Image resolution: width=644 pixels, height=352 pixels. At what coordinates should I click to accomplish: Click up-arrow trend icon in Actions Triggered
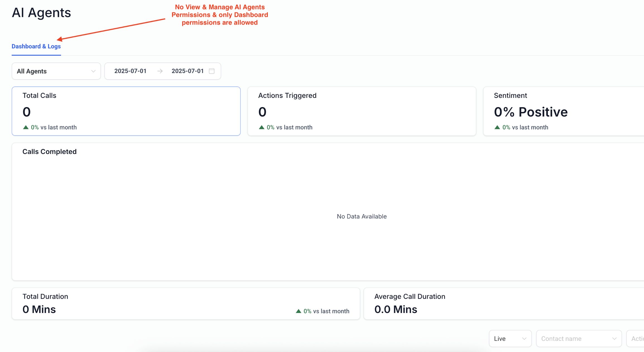tap(261, 127)
